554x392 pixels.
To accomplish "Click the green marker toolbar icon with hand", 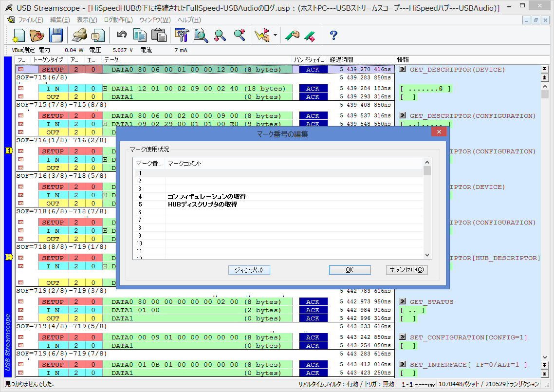I will pyautogui.click(x=292, y=36).
